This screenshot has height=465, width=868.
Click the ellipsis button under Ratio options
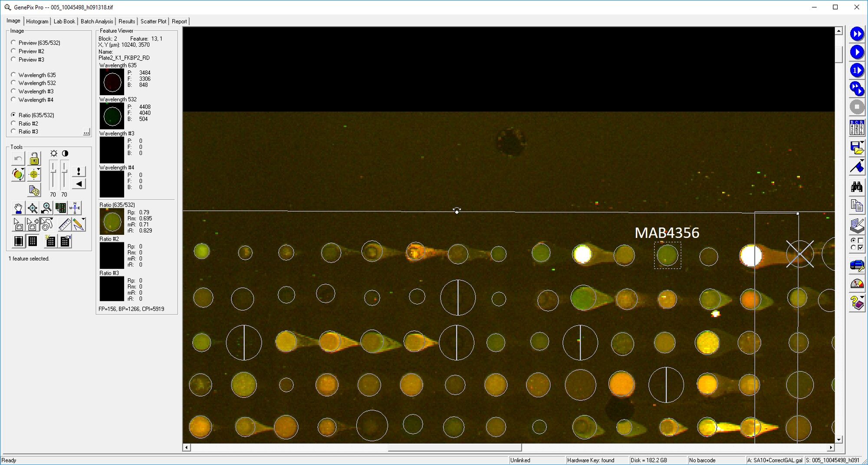[86, 132]
